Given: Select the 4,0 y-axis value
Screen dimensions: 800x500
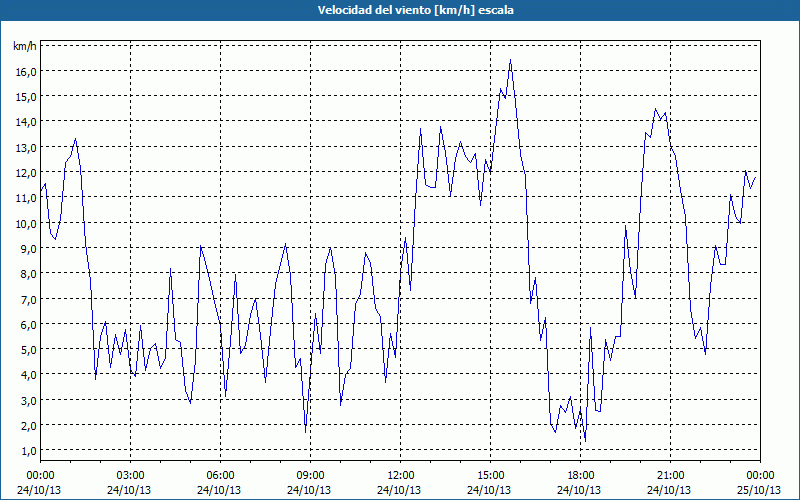Looking at the screenshot, I should click(x=29, y=375).
